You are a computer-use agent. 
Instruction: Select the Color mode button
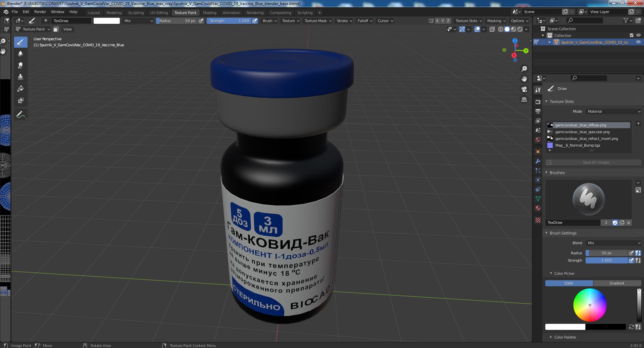569,283
